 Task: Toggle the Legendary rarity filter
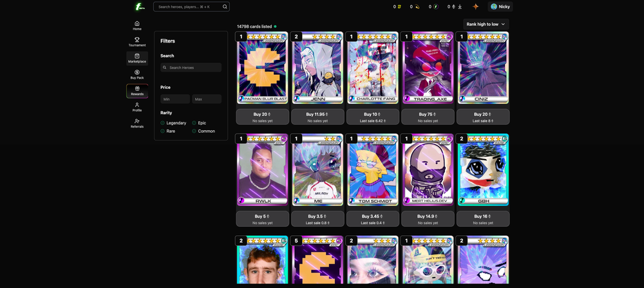pyautogui.click(x=173, y=123)
